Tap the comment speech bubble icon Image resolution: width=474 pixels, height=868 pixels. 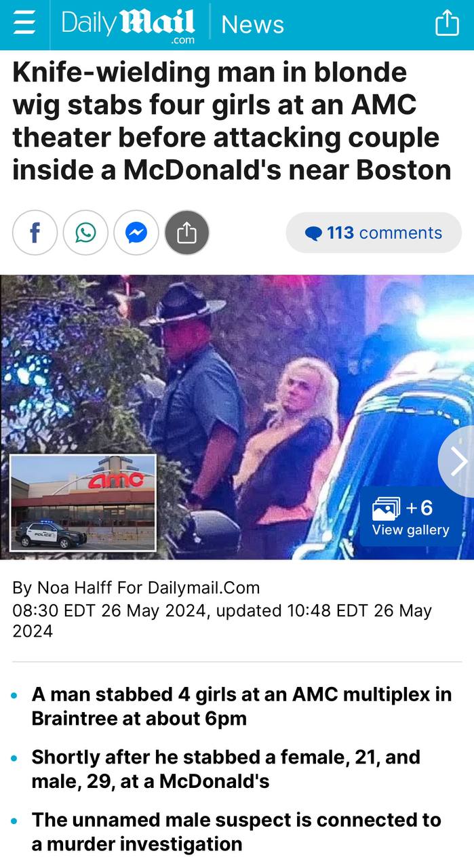pyautogui.click(x=313, y=234)
